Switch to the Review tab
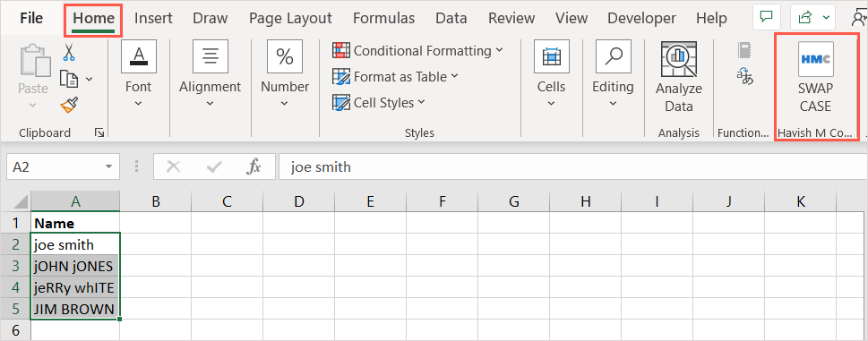The height and width of the screenshot is (341, 868). (511, 18)
